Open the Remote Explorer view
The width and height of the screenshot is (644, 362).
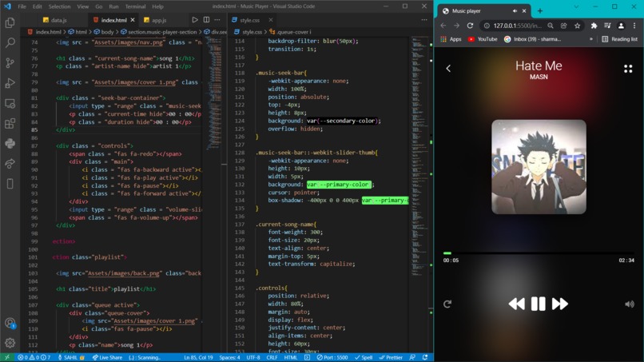10,103
